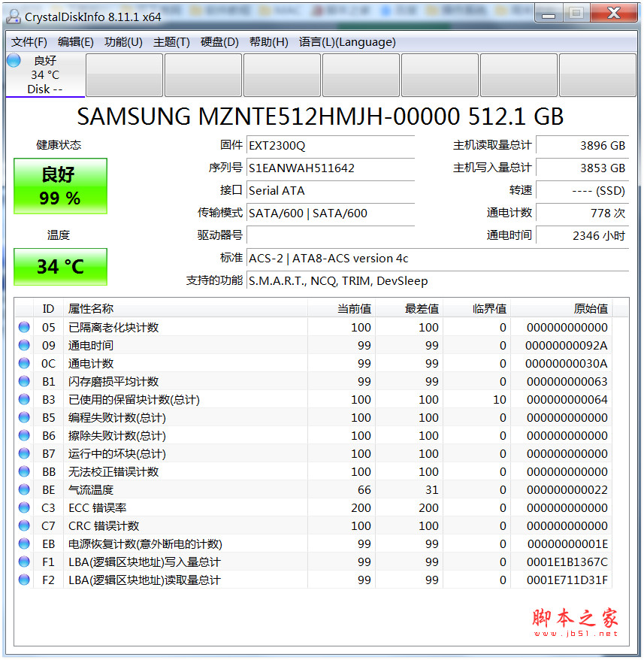Click the blue status orb in disk tab
Image resolution: width=644 pixels, height=660 pixels.
tap(14, 61)
